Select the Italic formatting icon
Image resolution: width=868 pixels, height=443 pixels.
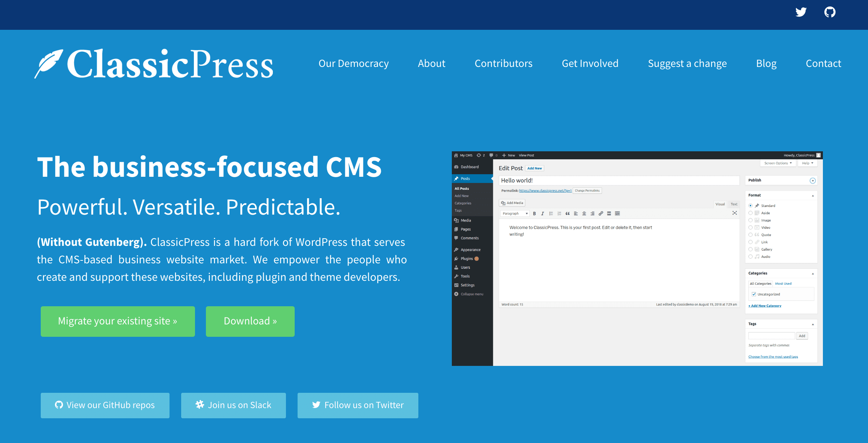[x=542, y=213]
